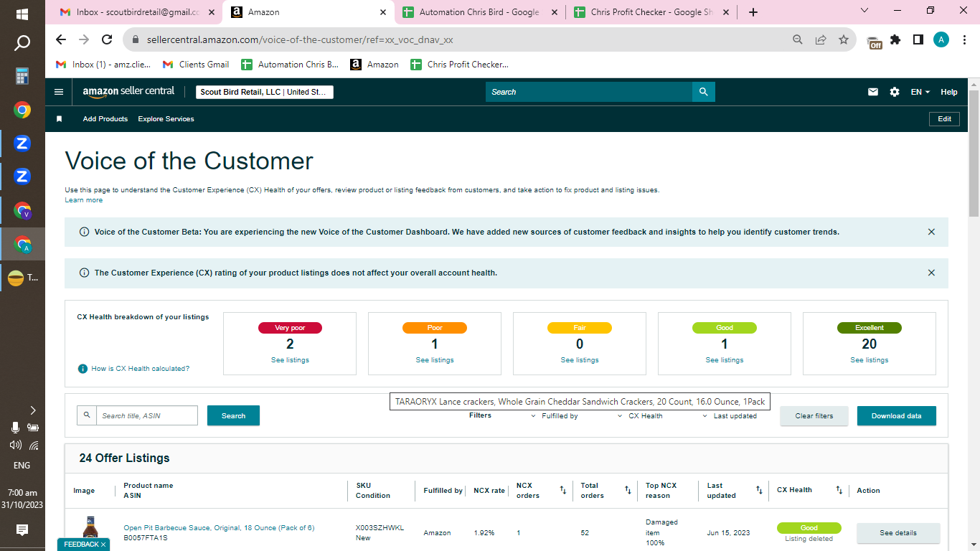Click the teal magnifier search button in header
The image size is (980, 551).
point(704,92)
